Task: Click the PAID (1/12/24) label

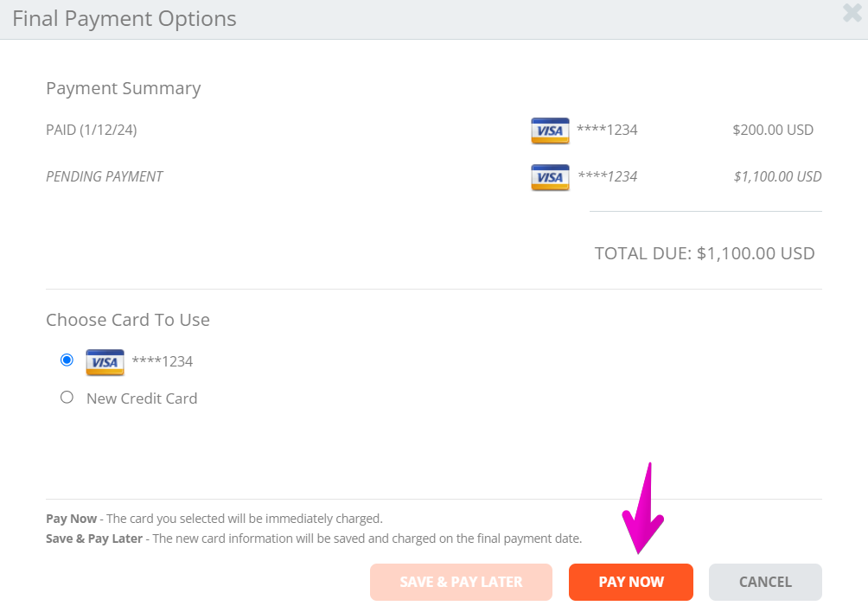Action: tap(92, 130)
